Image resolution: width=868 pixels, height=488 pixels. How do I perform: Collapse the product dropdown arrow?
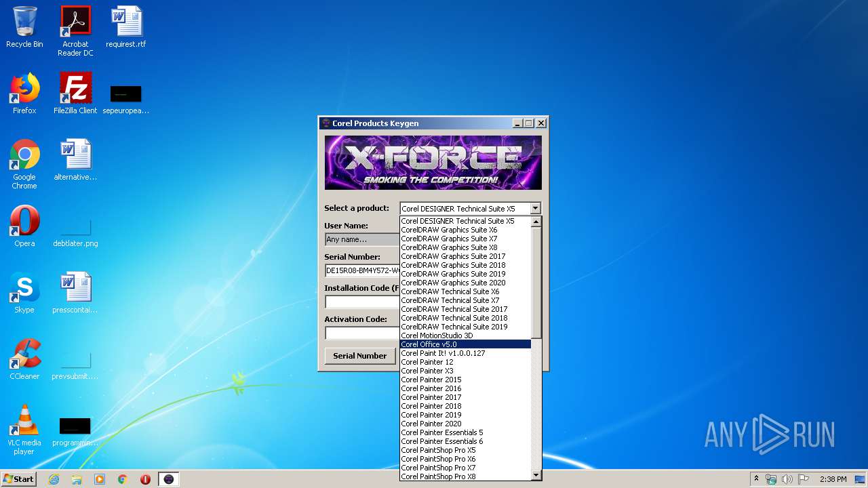(x=535, y=209)
